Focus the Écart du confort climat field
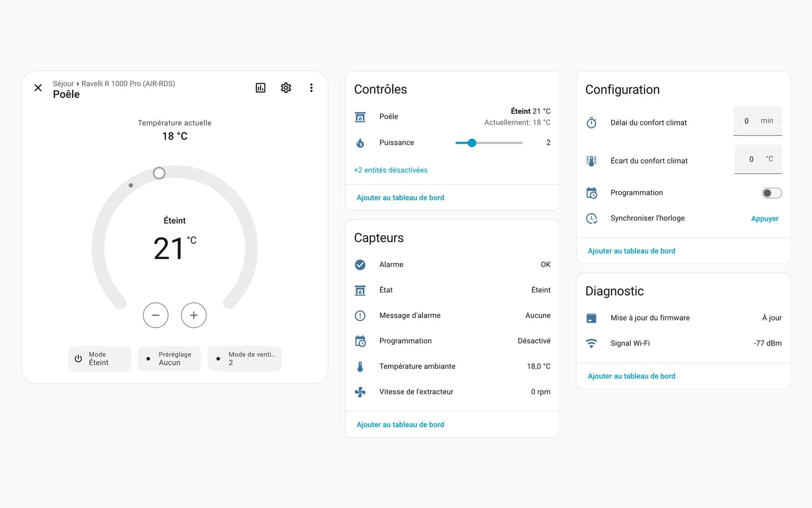 pyautogui.click(x=758, y=159)
